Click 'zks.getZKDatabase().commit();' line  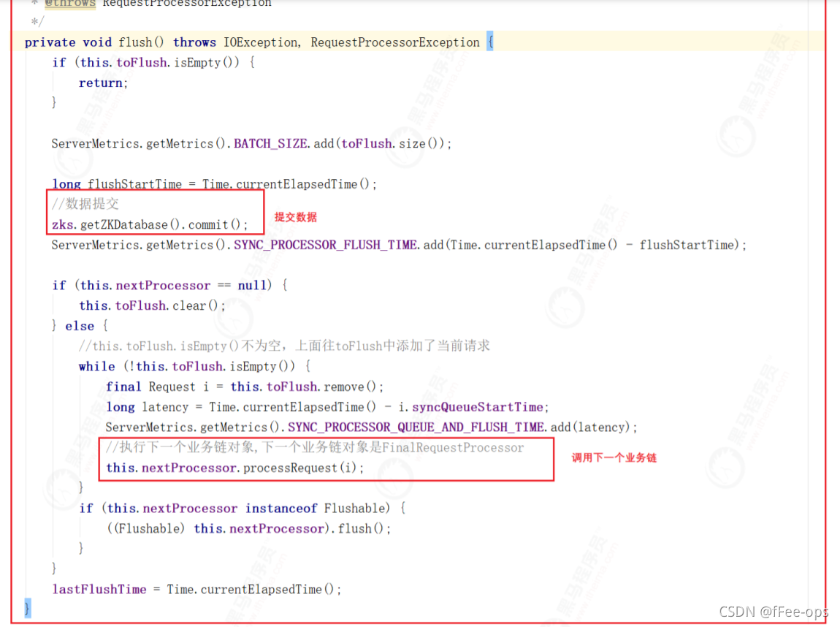click(x=150, y=224)
